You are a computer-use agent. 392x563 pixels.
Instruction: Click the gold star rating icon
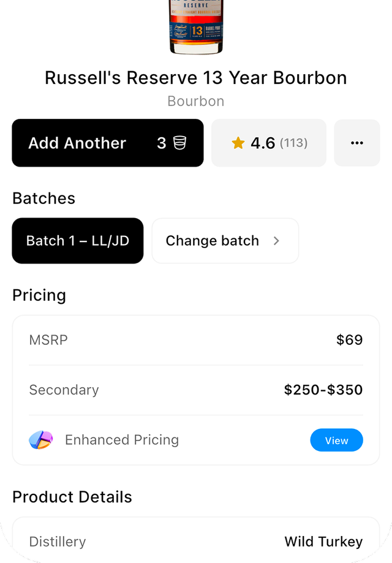tap(238, 143)
